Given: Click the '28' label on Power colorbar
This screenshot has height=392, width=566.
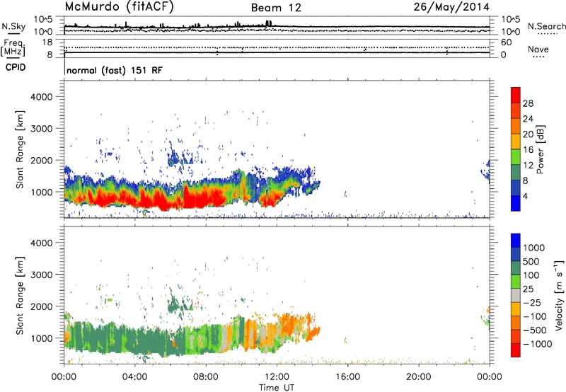Looking at the screenshot, I should pyautogui.click(x=528, y=103).
